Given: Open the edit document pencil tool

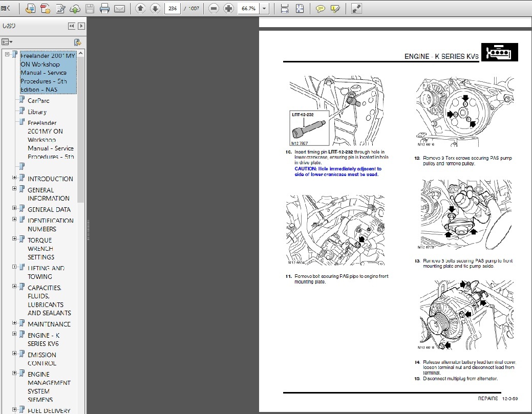Looking at the screenshot, I should click(60, 9).
